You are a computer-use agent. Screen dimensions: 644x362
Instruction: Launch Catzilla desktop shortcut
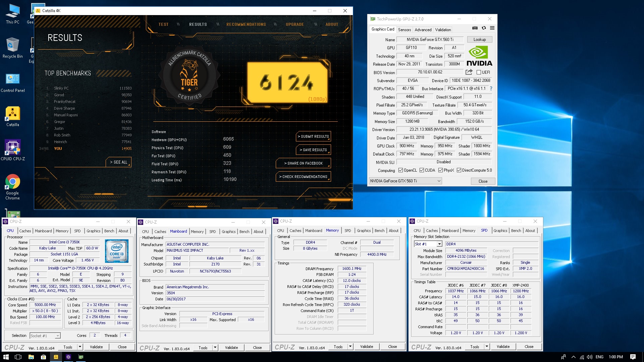point(12,117)
